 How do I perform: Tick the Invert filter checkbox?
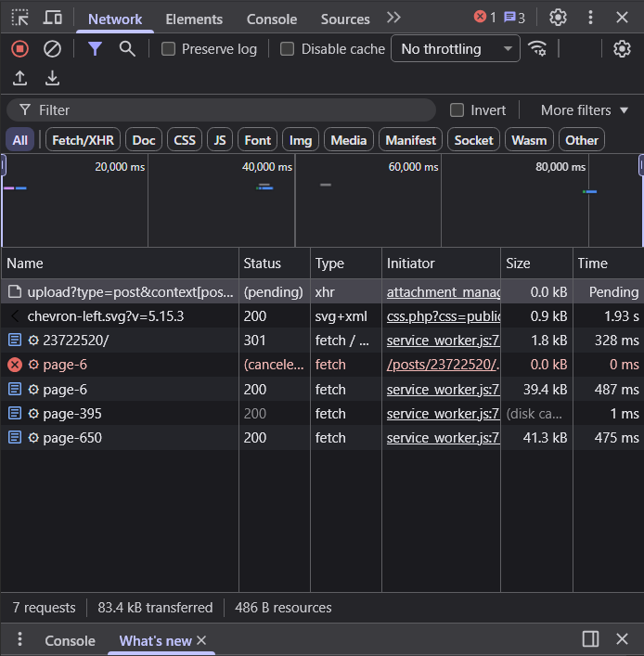coord(457,110)
